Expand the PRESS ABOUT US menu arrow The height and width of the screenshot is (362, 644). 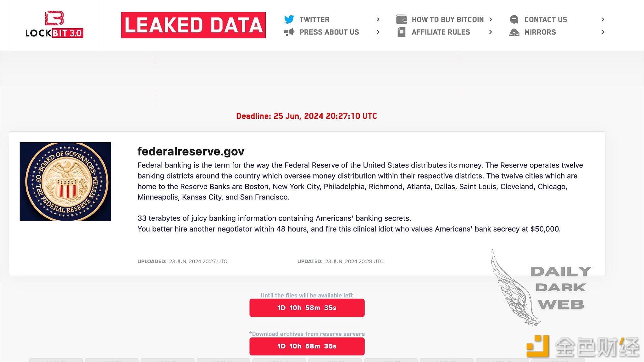(379, 32)
